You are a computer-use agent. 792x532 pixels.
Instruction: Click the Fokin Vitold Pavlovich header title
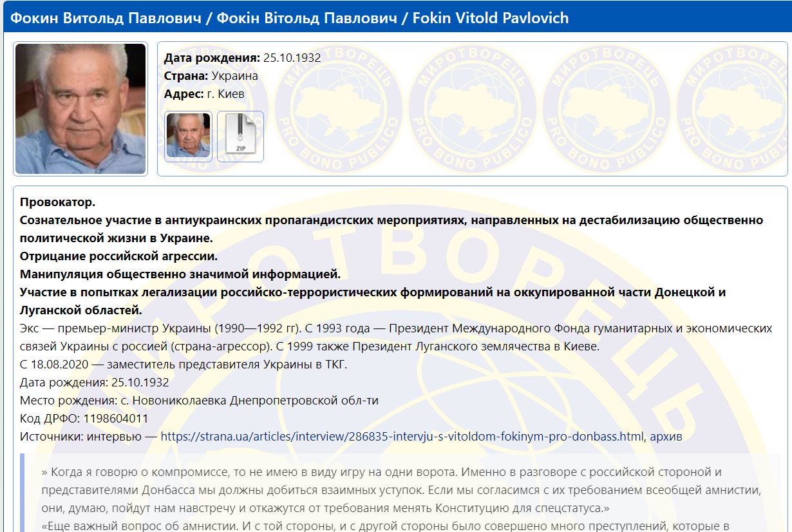(x=286, y=17)
